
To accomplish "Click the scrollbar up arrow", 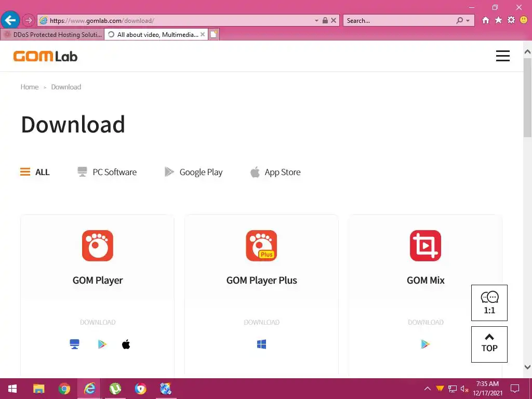I will pyautogui.click(x=527, y=52).
